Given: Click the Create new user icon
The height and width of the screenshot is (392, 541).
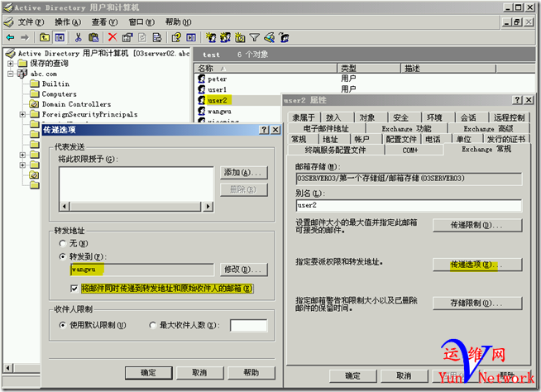Looking at the screenshot, I should (211, 37).
